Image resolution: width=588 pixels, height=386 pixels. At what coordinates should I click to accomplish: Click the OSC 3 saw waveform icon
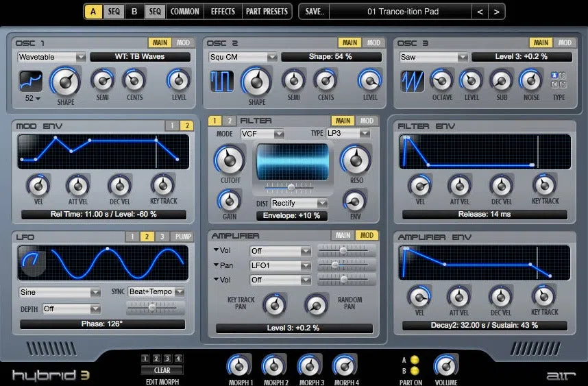click(x=413, y=81)
